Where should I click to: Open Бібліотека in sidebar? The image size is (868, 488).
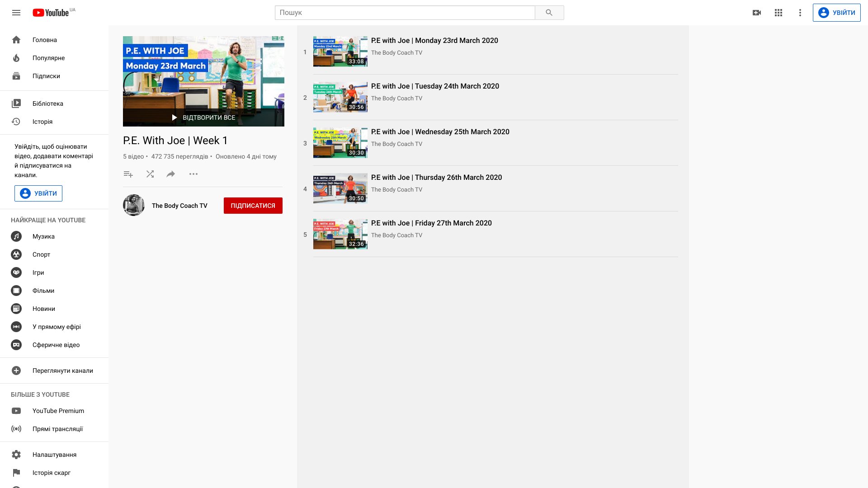(54, 103)
